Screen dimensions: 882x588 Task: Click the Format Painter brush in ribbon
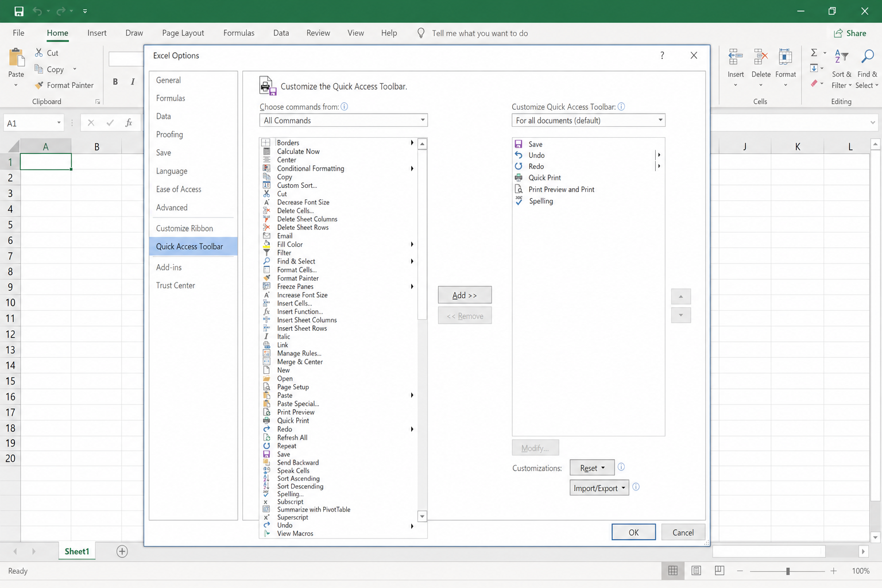[x=39, y=85]
